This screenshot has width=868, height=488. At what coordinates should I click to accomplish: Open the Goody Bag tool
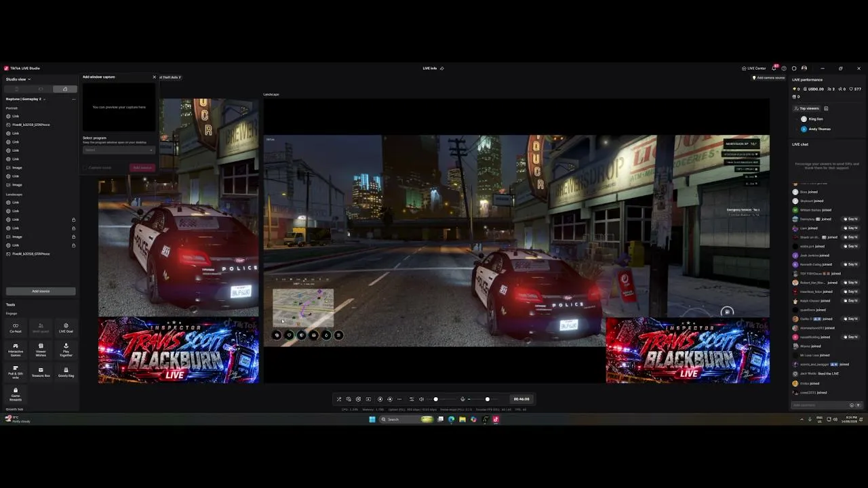click(x=66, y=372)
